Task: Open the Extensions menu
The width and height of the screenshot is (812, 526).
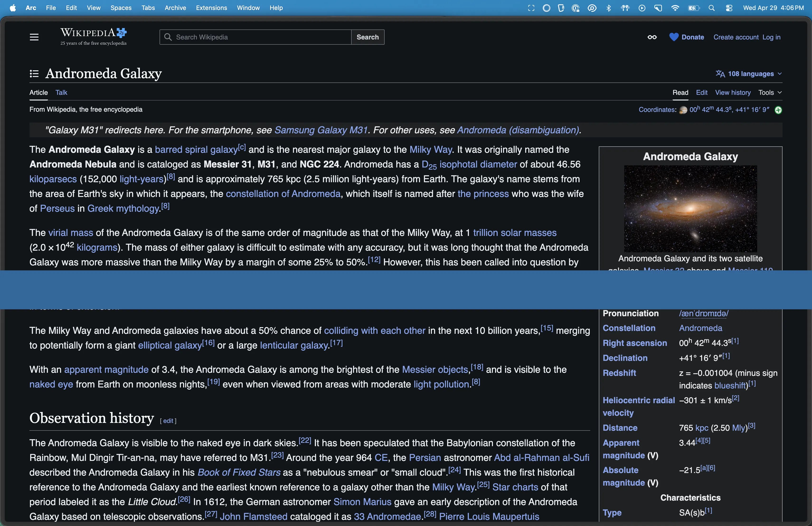Action: pos(212,8)
